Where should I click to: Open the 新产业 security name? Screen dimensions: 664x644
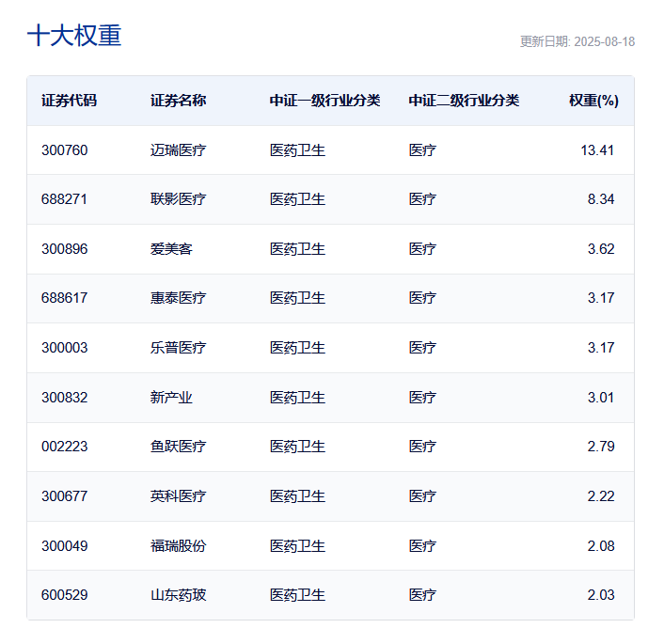tap(171, 398)
